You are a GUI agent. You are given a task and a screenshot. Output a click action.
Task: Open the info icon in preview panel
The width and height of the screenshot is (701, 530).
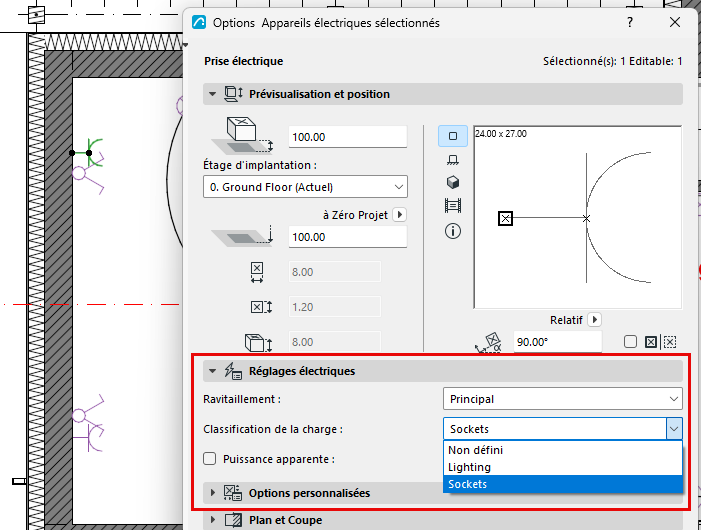coord(452,231)
